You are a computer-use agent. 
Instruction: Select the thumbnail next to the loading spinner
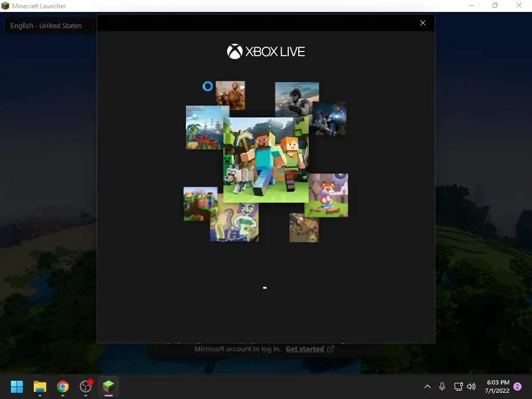tap(230, 96)
